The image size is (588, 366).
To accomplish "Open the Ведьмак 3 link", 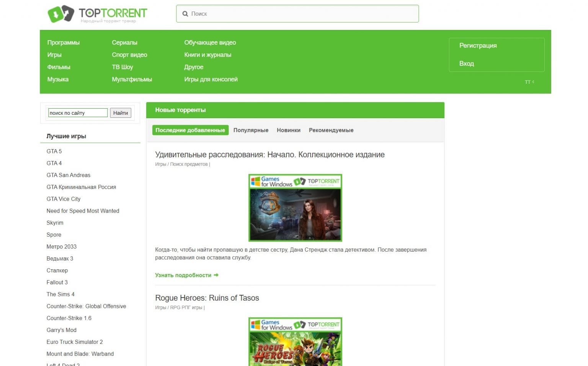I will point(60,259).
